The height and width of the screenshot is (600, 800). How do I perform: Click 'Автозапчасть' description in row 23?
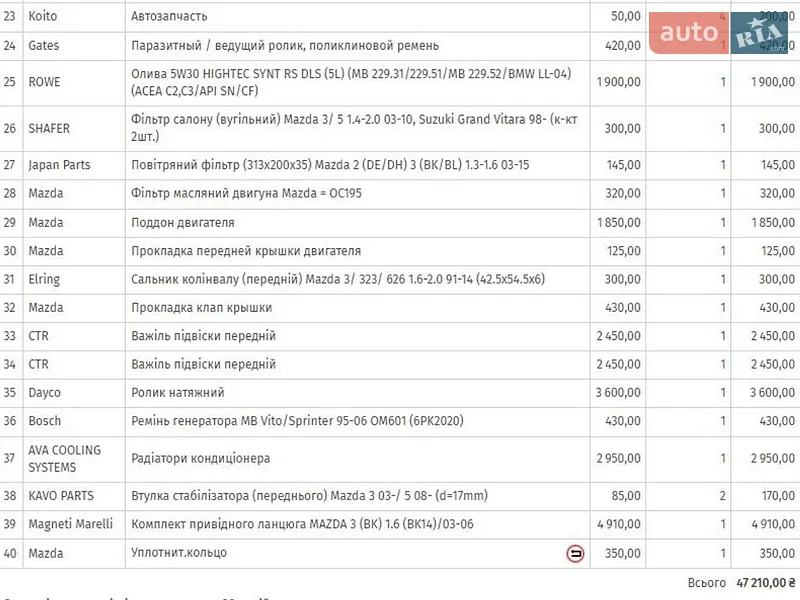169,16
